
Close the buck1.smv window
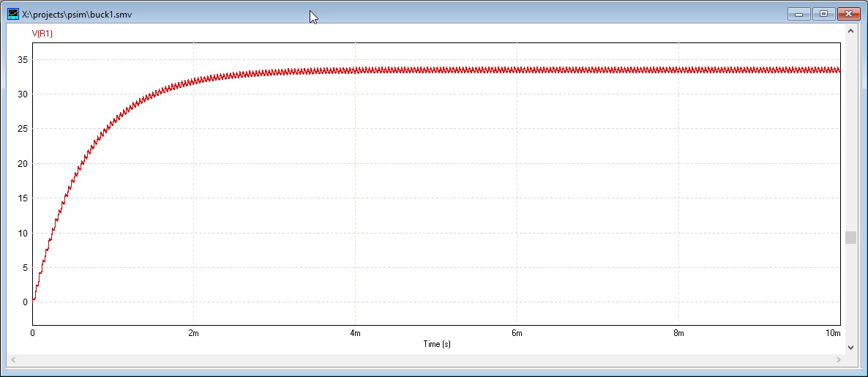(848, 13)
